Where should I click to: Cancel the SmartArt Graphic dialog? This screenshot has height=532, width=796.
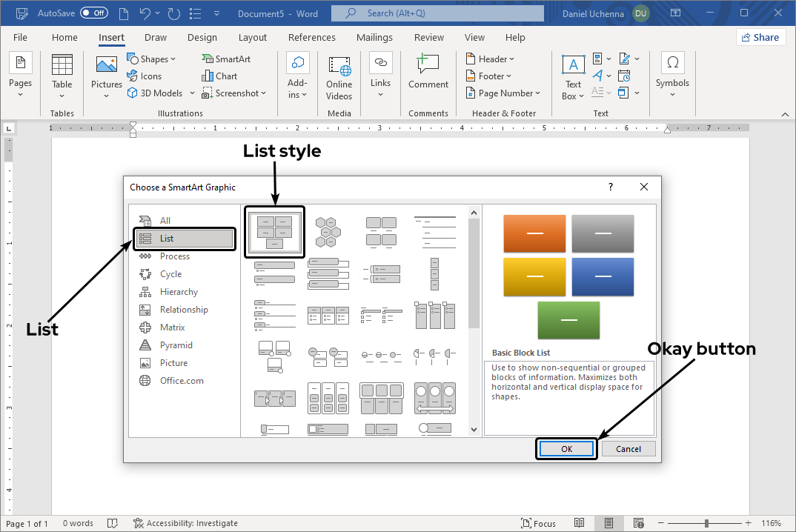click(x=628, y=449)
